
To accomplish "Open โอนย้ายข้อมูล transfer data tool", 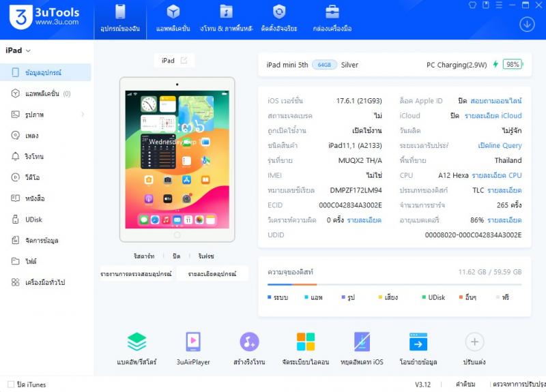I will (418, 348).
